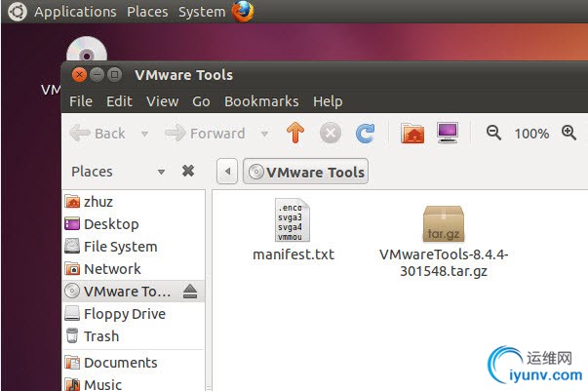This screenshot has height=391, width=588.
Task: Zoom in with the magnifier plus icon
Action: coord(568,133)
